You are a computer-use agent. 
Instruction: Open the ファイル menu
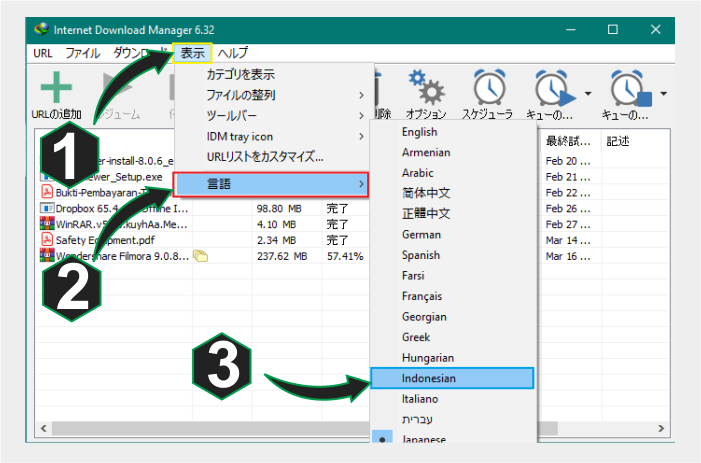coord(83,53)
